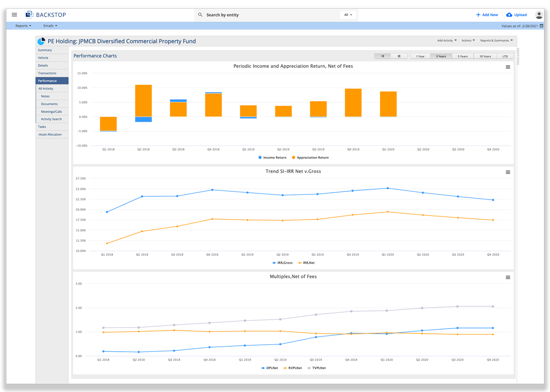Click the Values as of date text
This screenshot has height=392, width=550.
(520, 26)
